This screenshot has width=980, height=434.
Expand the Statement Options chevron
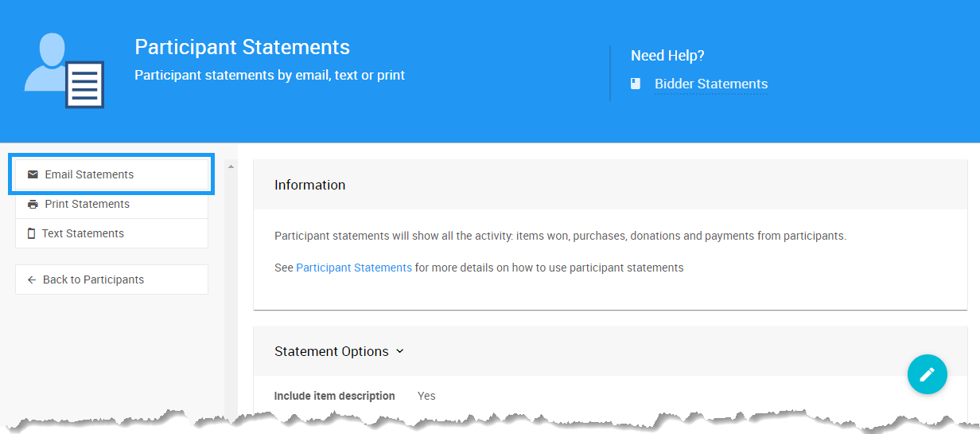coord(400,351)
